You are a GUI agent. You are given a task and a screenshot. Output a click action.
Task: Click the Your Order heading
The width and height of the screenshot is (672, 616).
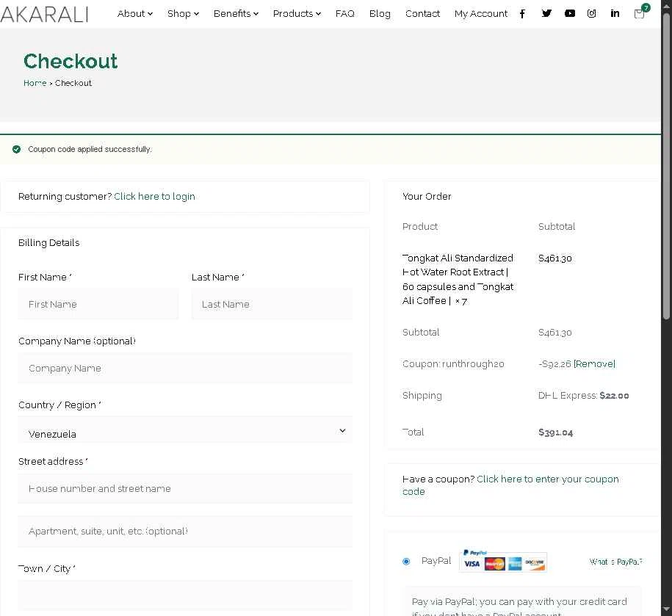(x=427, y=196)
